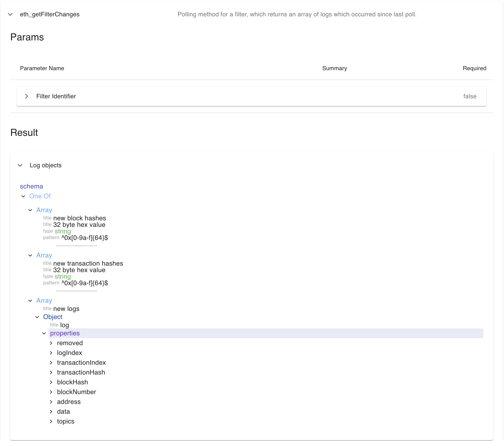The height and width of the screenshot is (441, 504).
Task: Collapse the new block hashes Array
Action: click(31, 210)
